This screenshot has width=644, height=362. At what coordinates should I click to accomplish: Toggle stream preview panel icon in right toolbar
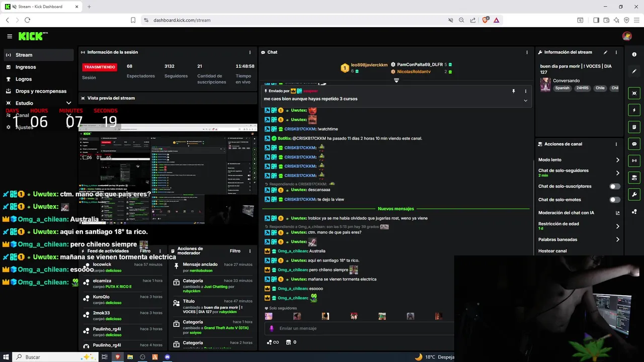point(634,94)
